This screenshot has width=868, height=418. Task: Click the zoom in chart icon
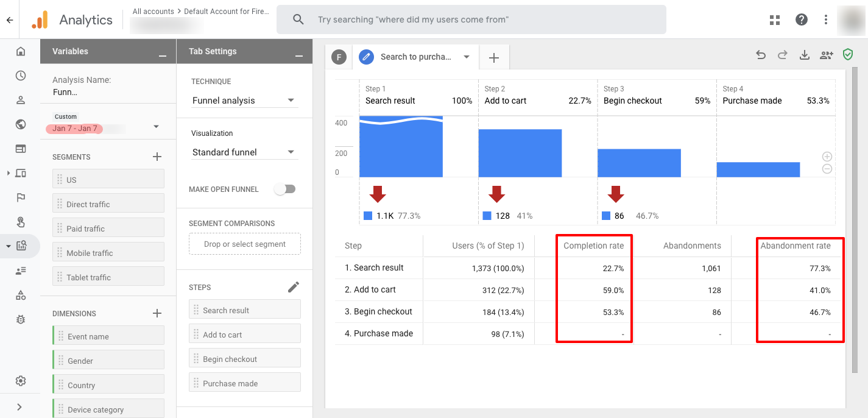[x=827, y=157]
